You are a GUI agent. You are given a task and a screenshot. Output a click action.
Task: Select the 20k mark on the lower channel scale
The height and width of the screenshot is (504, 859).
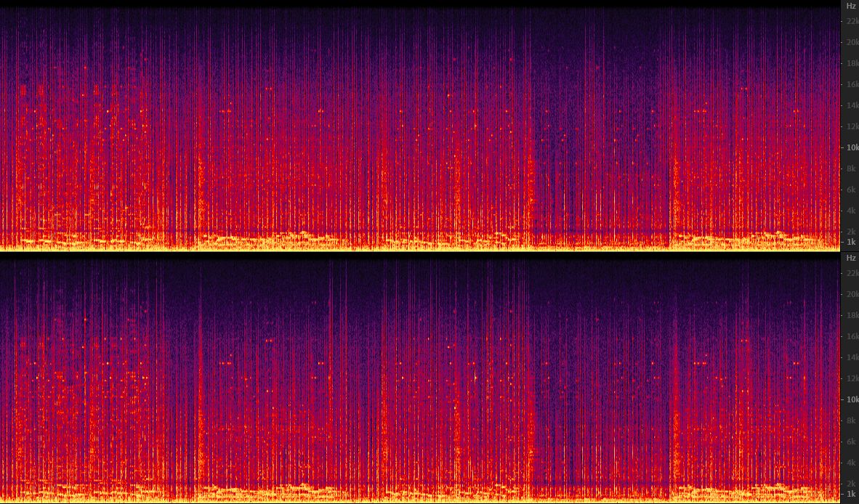(852, 294)
